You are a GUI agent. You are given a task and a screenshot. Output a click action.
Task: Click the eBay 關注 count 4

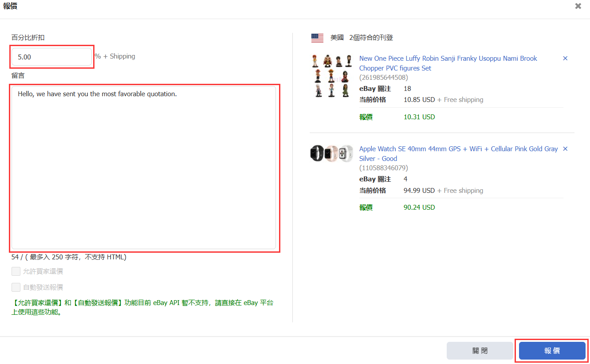coord(405,179)
